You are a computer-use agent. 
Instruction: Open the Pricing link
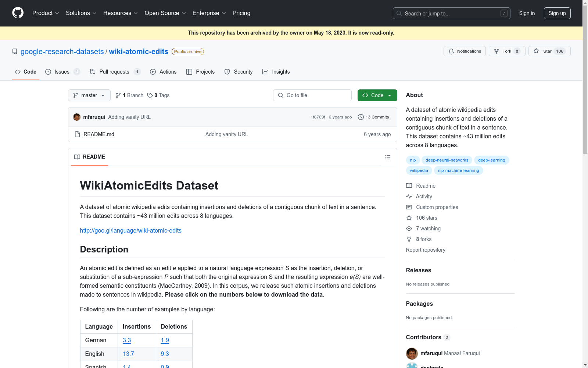[241, 13]
